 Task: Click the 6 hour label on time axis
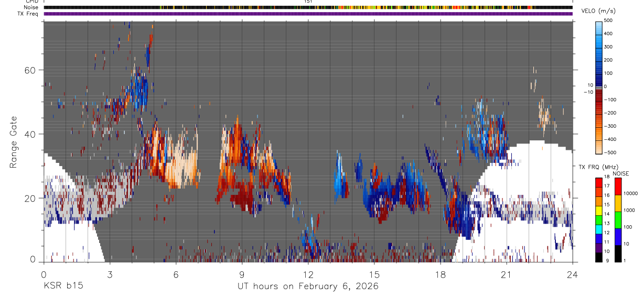click(176, 274)
